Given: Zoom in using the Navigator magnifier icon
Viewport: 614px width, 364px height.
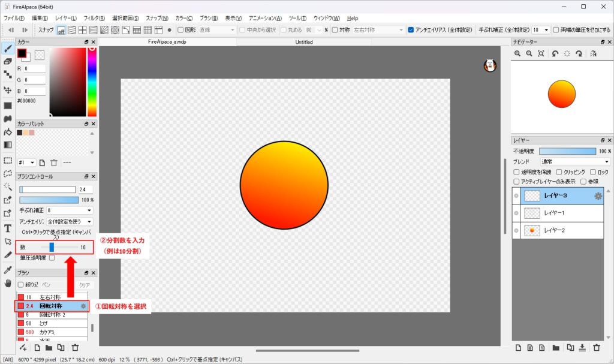Looking at the screenshot, I should (x=518, y=54).
